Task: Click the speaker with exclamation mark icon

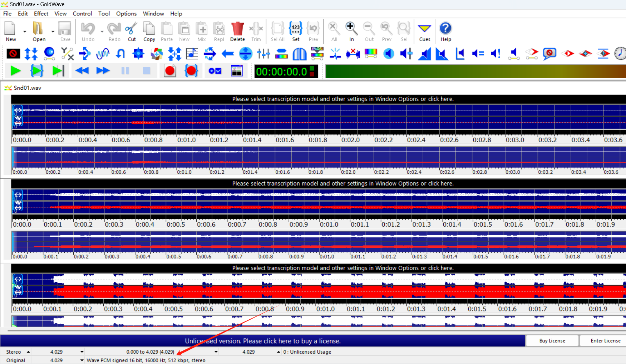Action: click(496, 54)
